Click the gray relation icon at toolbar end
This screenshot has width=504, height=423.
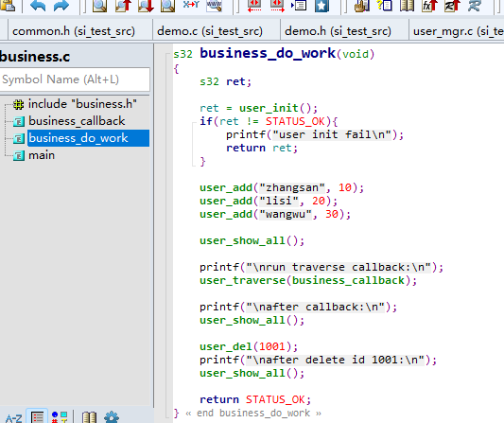[475, 6]
